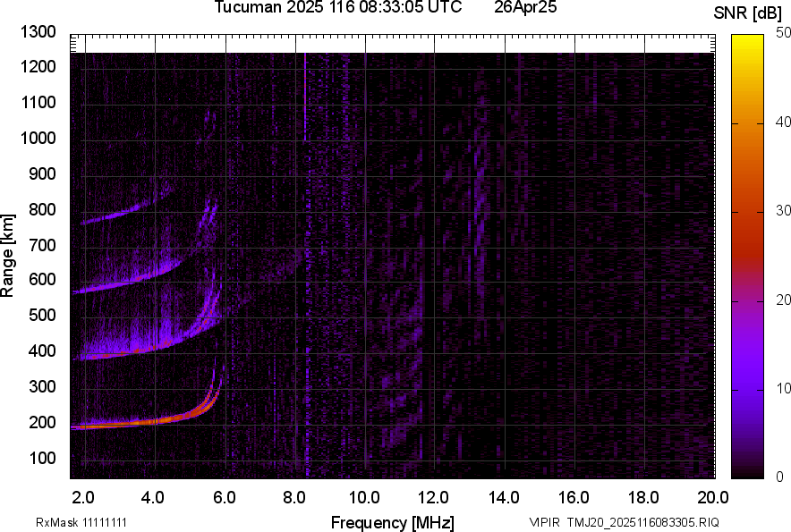Click range axis tick '200'
The width and height of the screenshot is (791, 532).
42,422
